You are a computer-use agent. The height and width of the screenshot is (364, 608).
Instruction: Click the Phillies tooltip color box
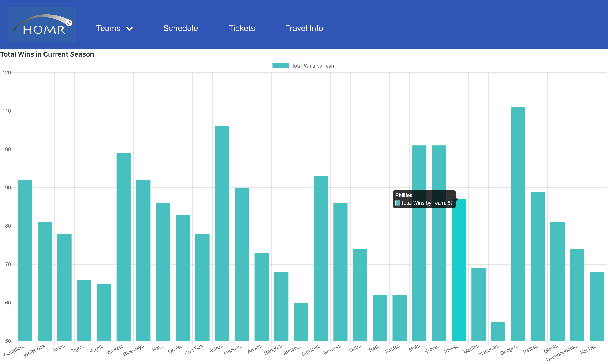[398, 203]
